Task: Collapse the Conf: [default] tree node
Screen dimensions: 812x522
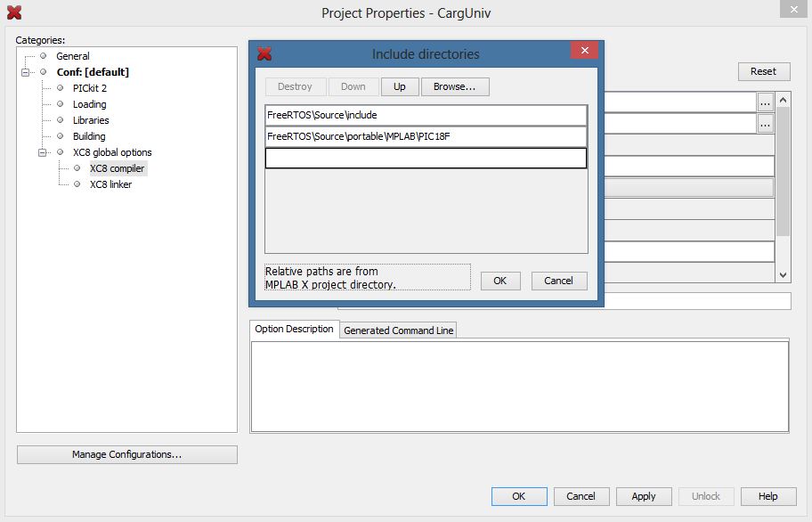Action: (x=25, y=72)
